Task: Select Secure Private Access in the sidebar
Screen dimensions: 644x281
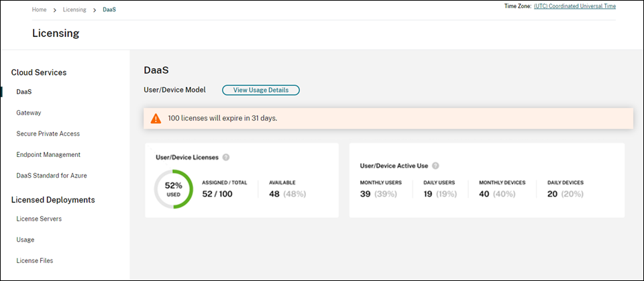Action: coord(48,133)
